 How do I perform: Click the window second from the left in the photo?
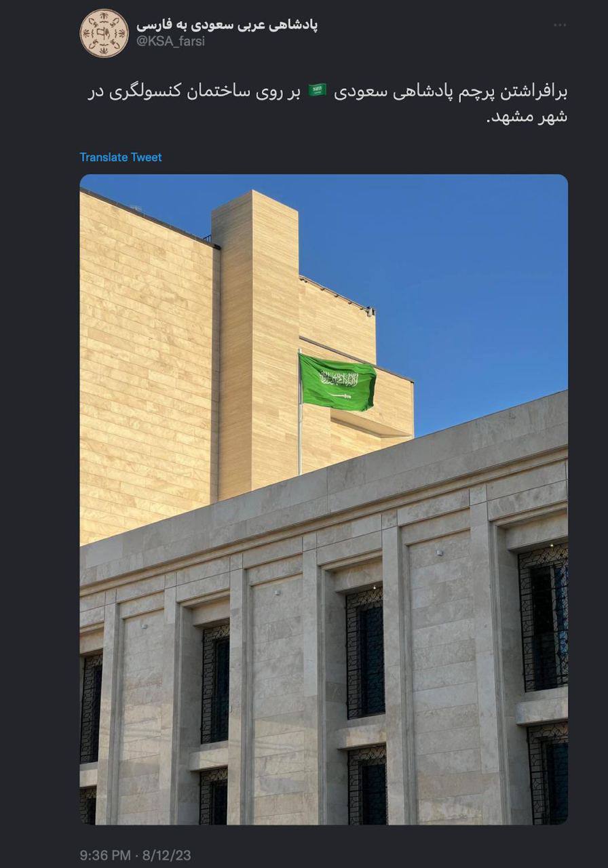point(216,684)
